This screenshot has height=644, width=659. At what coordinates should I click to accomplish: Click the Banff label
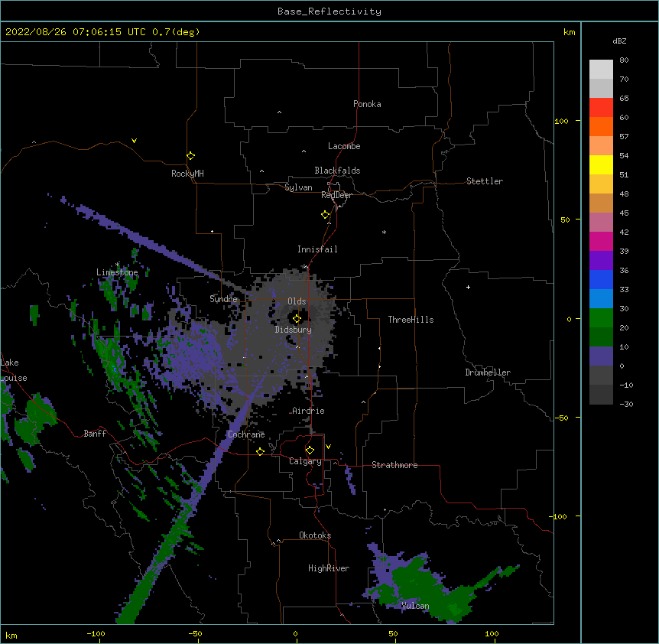pos(95,434)
